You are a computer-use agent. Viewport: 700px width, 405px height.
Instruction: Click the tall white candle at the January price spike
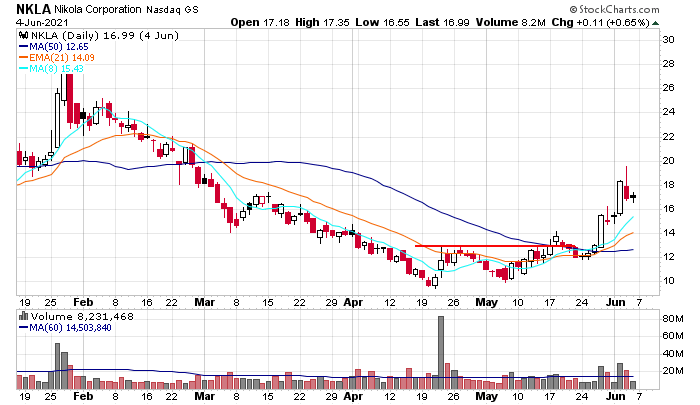pos(57,120)
